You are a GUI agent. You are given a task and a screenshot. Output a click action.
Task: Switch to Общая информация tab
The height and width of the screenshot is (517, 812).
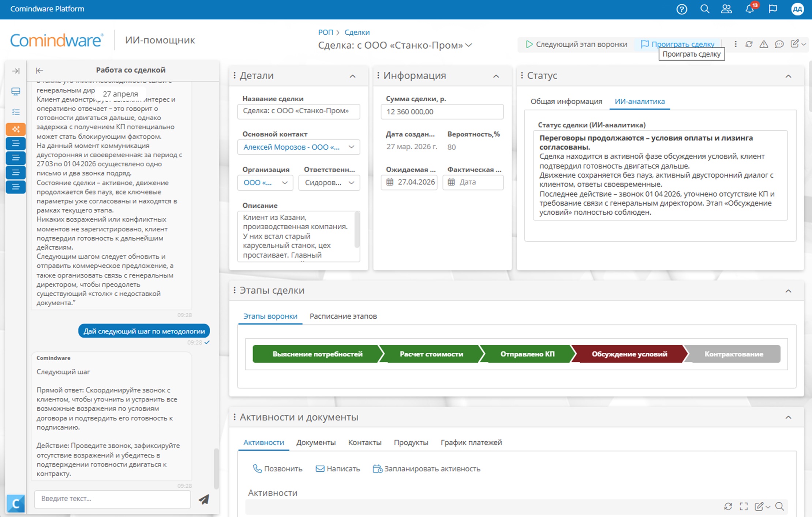pos(566,101)
